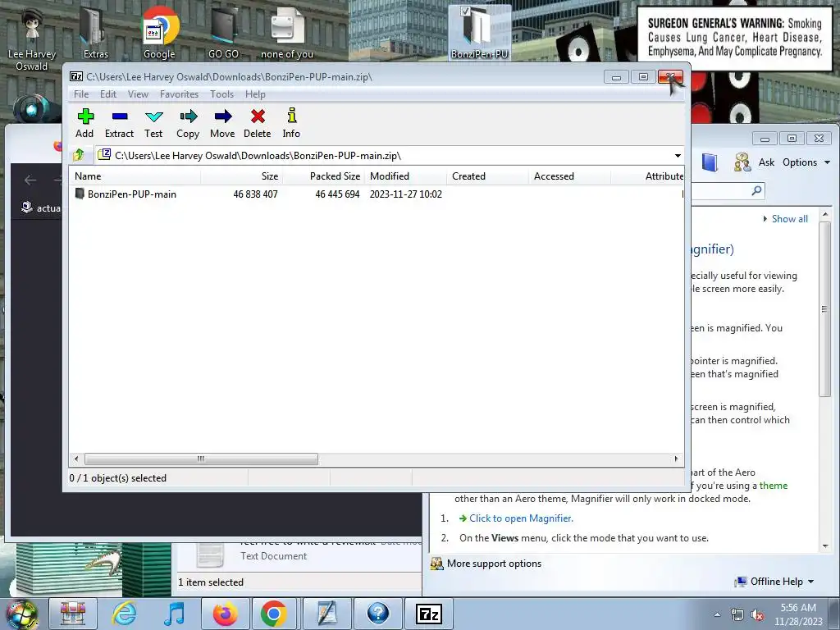Image resolution: width=840 pixels, height=630 pixels.
Task: Show hidden tray icons arrow
Action: tap(717, 614)
